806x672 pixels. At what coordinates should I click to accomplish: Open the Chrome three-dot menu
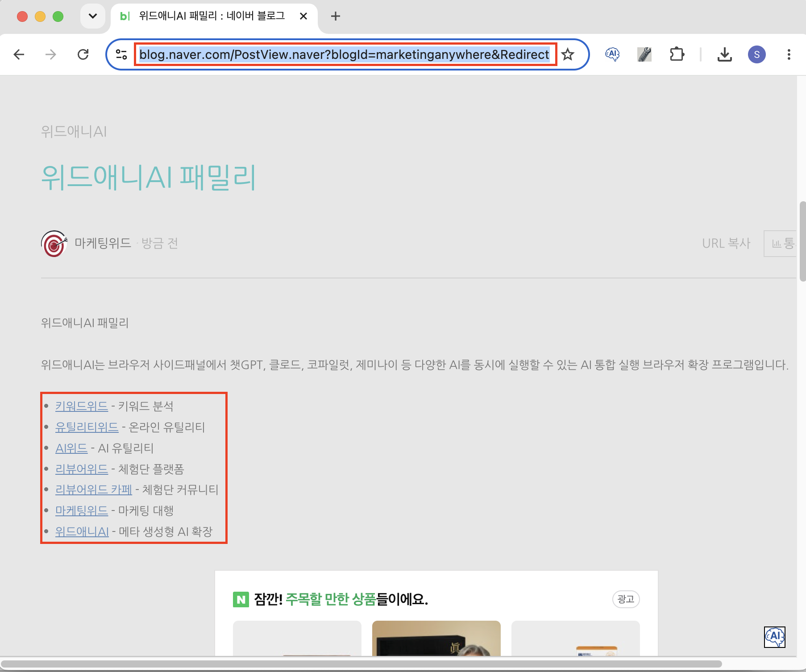coord(789,54)
